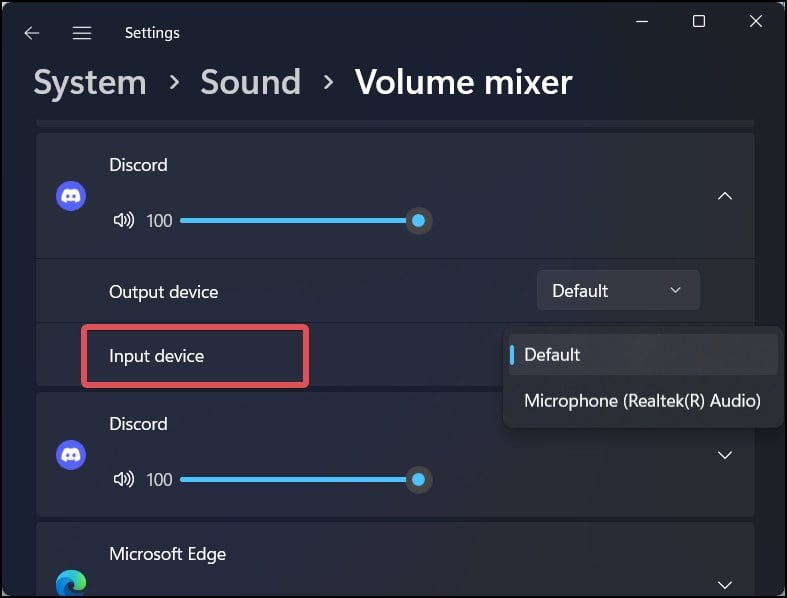
Task: Mute the second Discord speaker icon
Action: click(x=123, y=480)
